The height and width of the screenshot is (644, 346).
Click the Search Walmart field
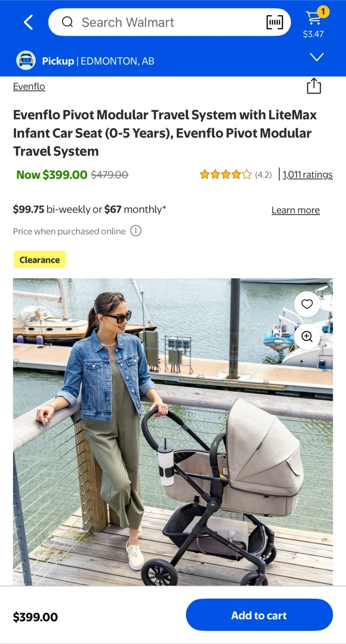[169, 22]
